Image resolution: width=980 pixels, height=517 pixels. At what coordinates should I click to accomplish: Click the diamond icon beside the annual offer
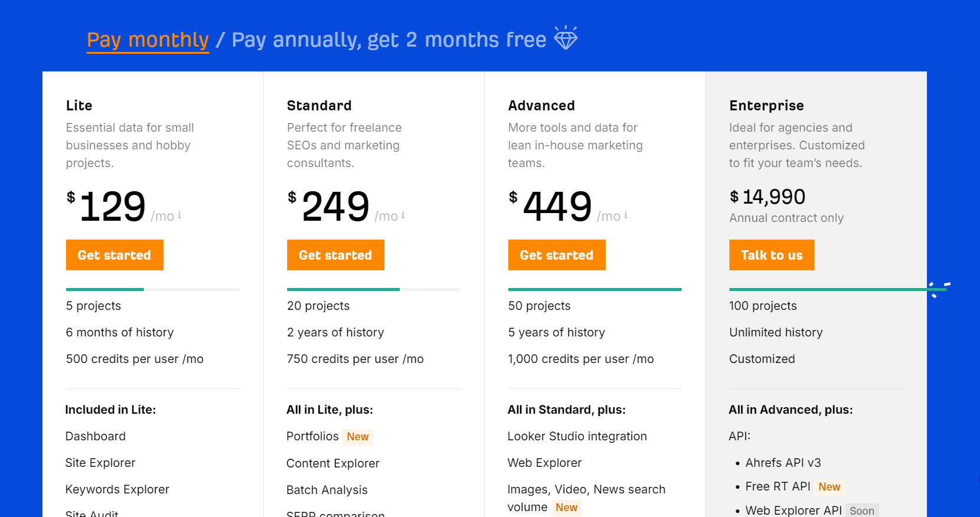click(567, 38)
